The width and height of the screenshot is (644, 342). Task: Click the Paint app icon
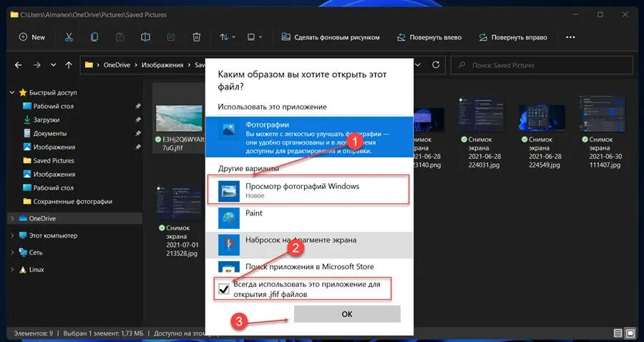229,218
